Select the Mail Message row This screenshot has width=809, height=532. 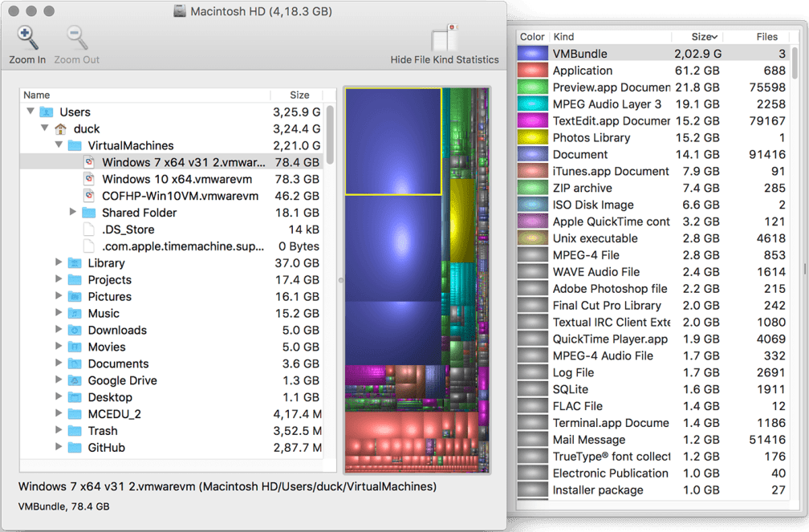(653, 440)
